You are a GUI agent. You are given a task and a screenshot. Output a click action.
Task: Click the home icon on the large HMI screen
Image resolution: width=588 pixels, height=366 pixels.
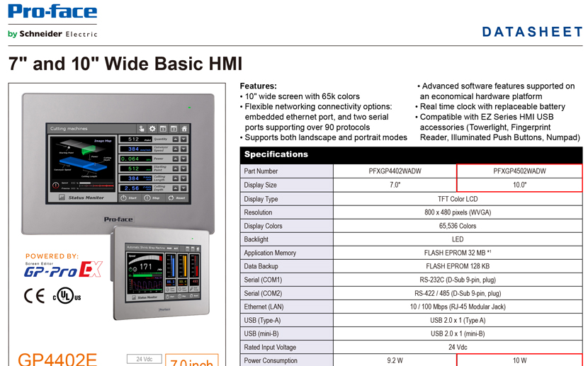click(184, 129)
